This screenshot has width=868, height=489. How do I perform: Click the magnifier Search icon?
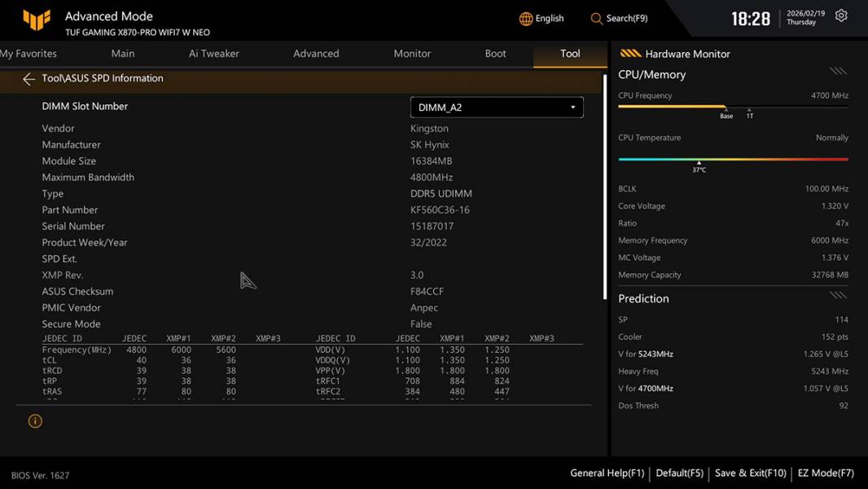point(597,19)
